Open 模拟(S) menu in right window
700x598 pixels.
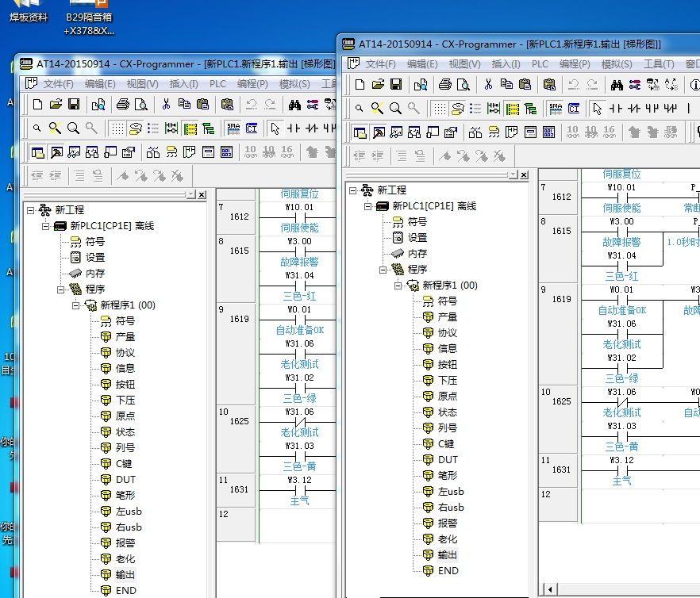coord(617,64)
